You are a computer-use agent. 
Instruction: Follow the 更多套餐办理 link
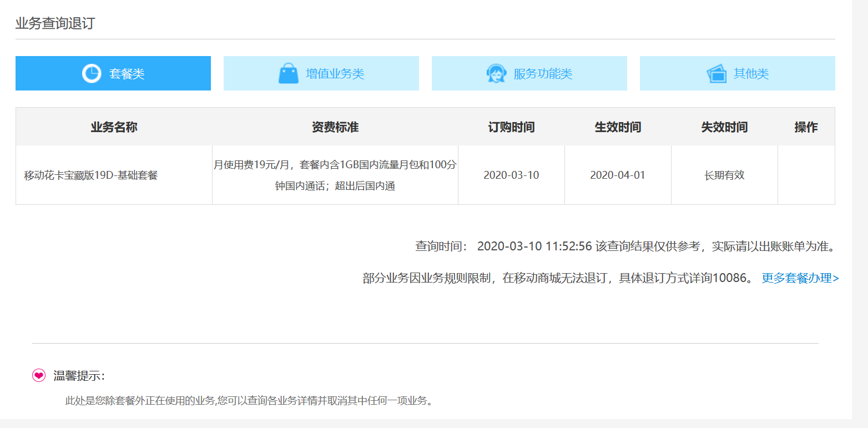point(800,278)
